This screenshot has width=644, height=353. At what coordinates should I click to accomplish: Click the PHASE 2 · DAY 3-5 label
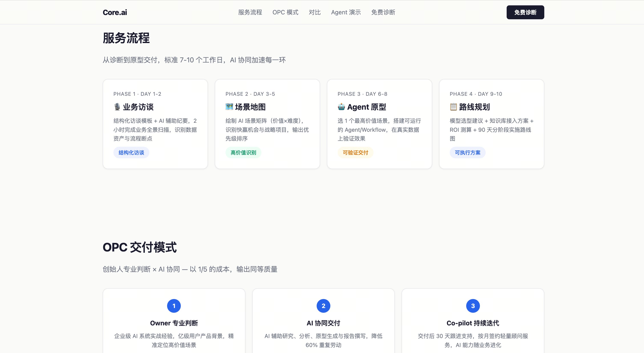coord(250,94)
